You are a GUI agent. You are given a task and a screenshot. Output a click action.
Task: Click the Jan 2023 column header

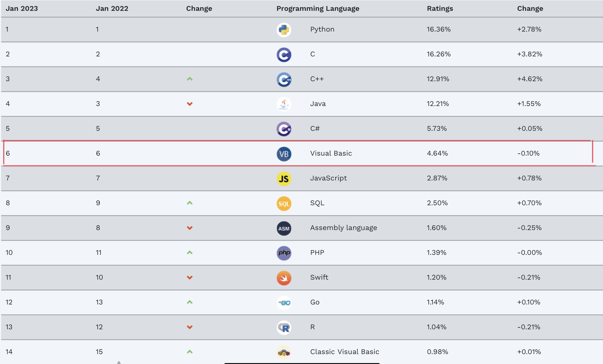pyautogui.click(x=22, y=9)
